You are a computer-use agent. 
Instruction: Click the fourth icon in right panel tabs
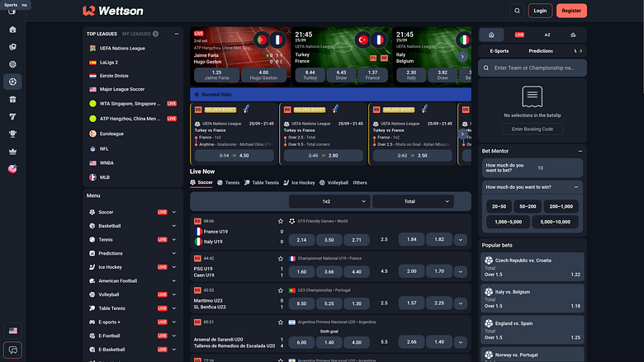coord(573,35)
